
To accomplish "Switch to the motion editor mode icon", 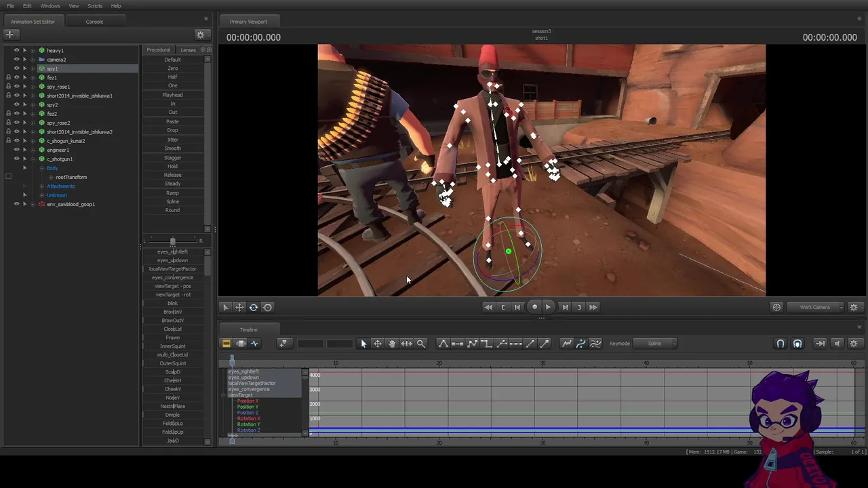I will coord(241,344).
